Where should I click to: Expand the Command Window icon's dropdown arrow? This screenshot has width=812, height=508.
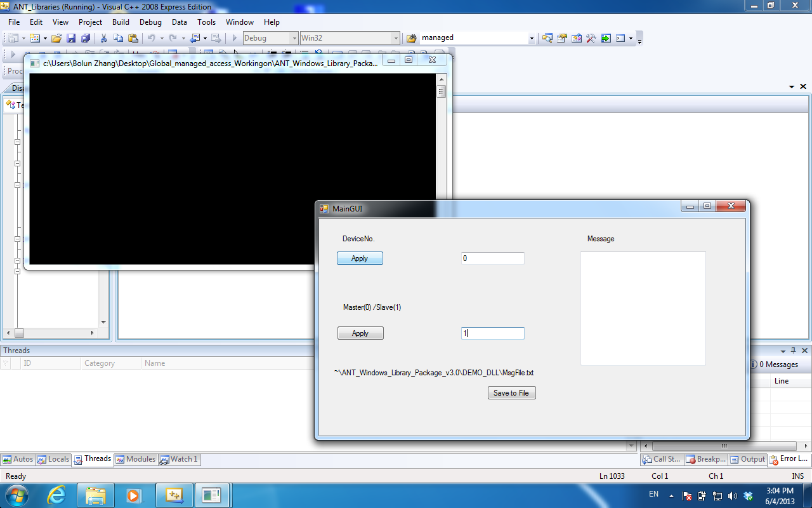point(631,38)
